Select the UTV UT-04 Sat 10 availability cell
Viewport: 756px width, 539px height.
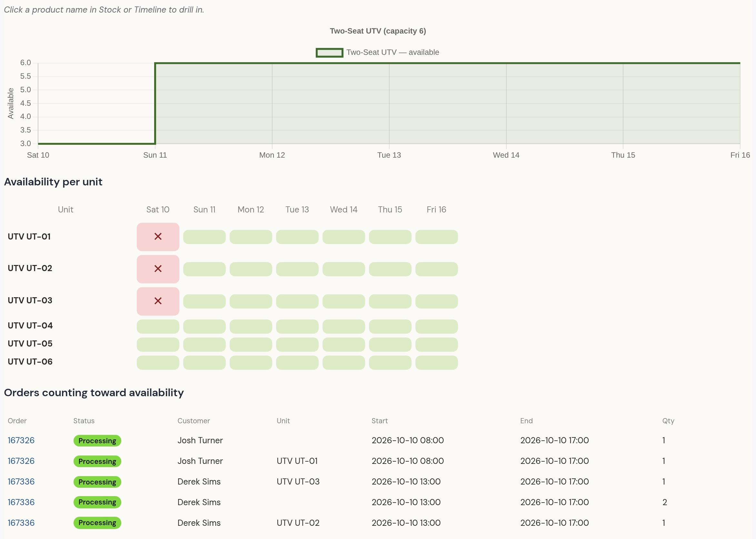pos(158,327)
